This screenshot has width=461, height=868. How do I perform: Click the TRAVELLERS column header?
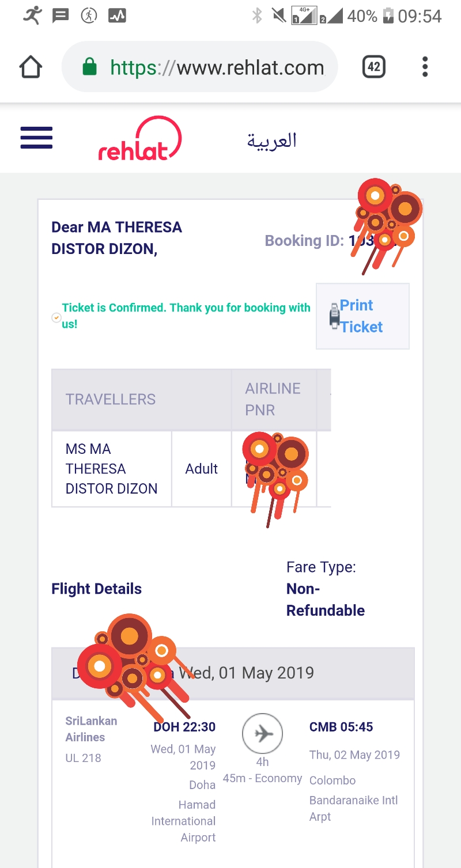coord(111,399)
